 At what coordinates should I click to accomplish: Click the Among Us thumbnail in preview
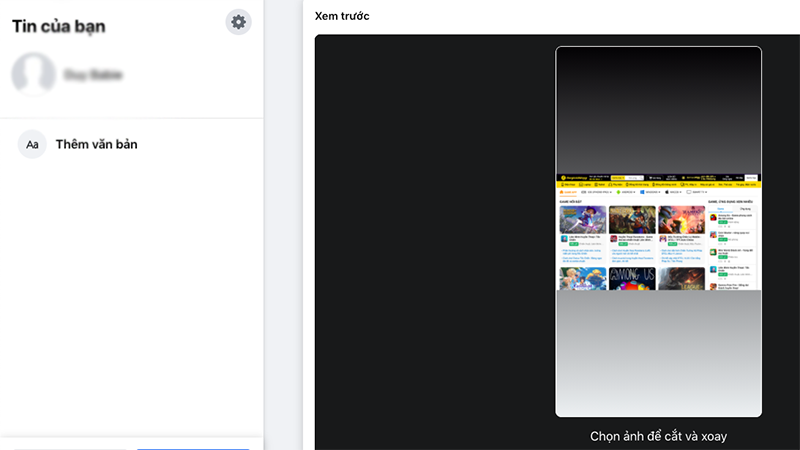pyautogui.click(x=632, y=279)
